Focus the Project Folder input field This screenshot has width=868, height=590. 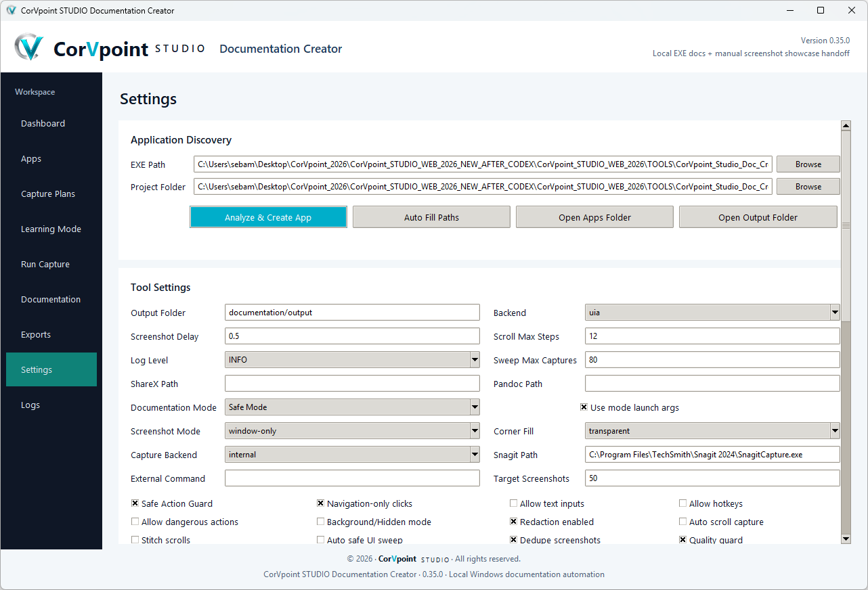[483, 187]
